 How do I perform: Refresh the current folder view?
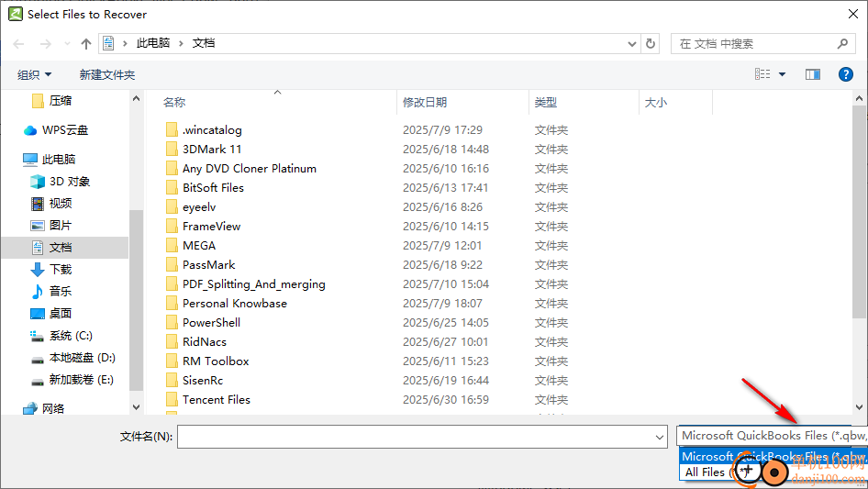tap(651, 44)
